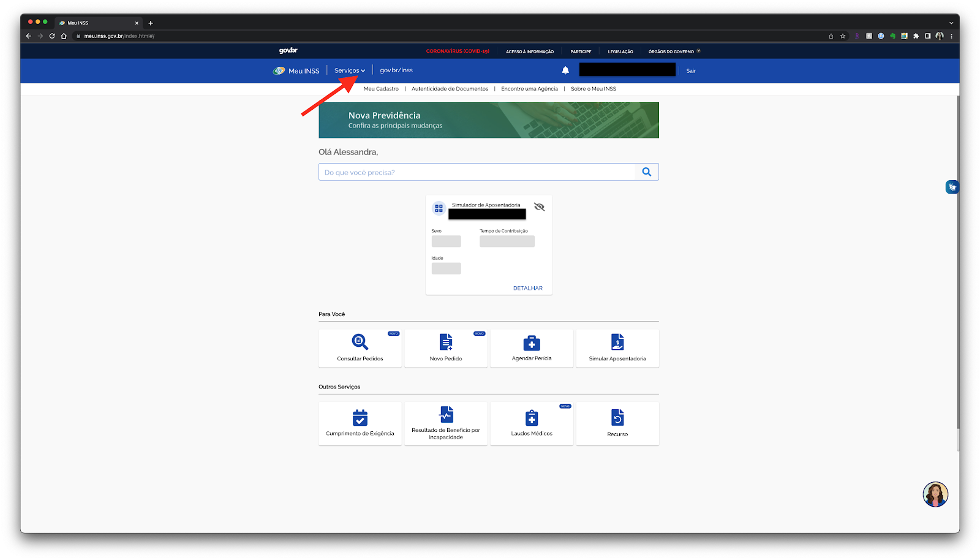
Task: Click the gov.br logo
Action: click(288, 51)
